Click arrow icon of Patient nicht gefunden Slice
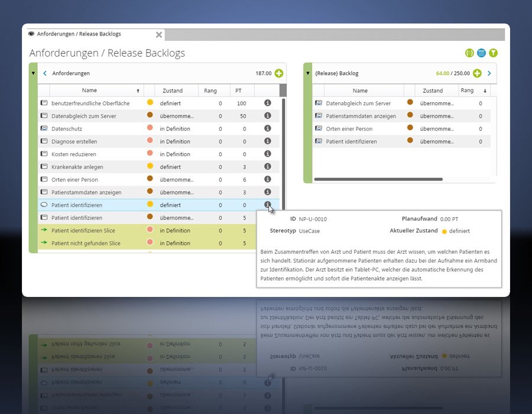Image resolution: width=532 pixels, height=414 pixels. coord(44,242)
